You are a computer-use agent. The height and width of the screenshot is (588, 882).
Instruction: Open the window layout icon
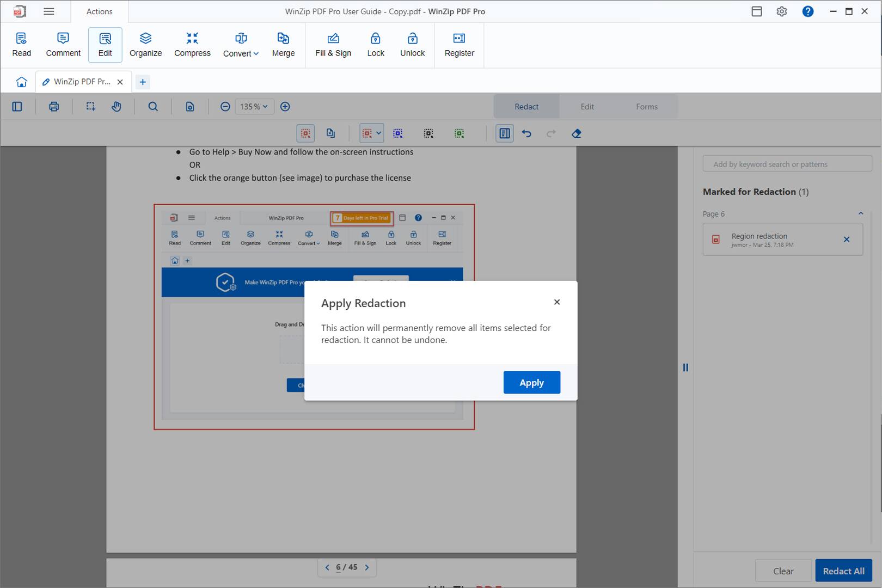[x=757, y=11]
